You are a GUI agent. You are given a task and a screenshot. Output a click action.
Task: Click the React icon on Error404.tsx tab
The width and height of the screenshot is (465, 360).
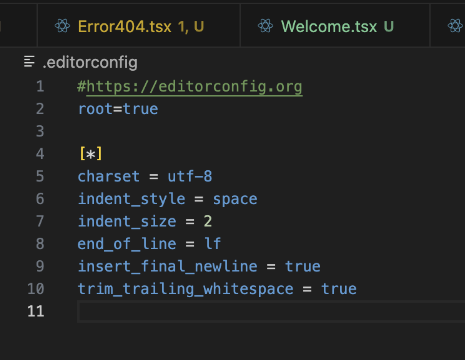(62, 26)
